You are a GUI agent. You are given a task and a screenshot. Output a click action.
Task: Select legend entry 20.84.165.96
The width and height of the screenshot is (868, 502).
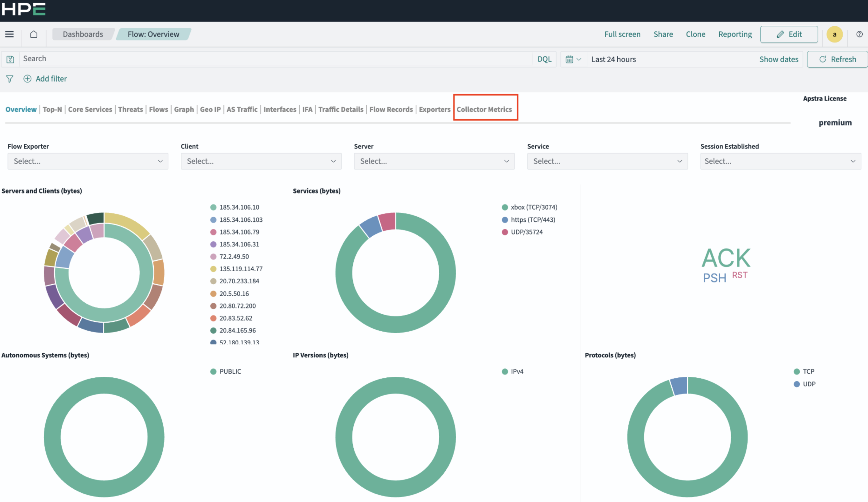(x=237, y=330)
